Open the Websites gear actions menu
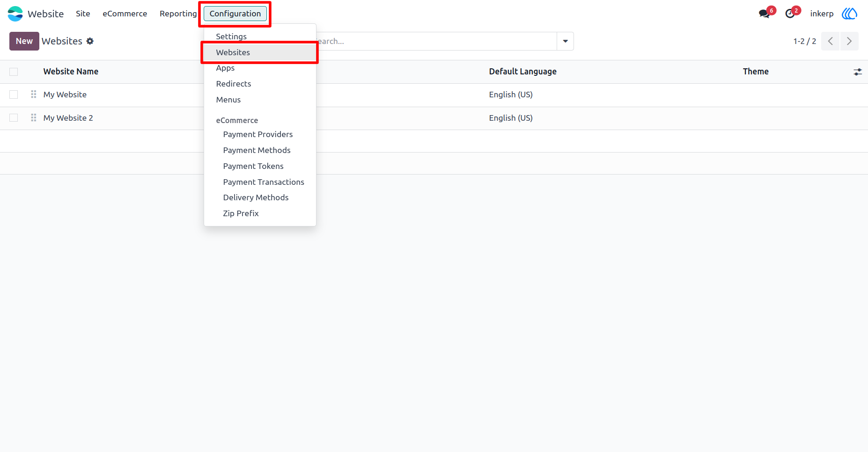This screenshot has height=452, width=868. pos(90,41)
